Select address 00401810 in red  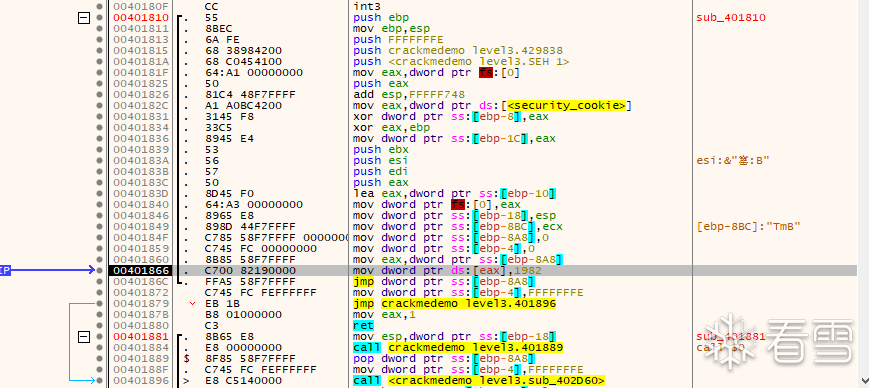click(x=141, y=18)
